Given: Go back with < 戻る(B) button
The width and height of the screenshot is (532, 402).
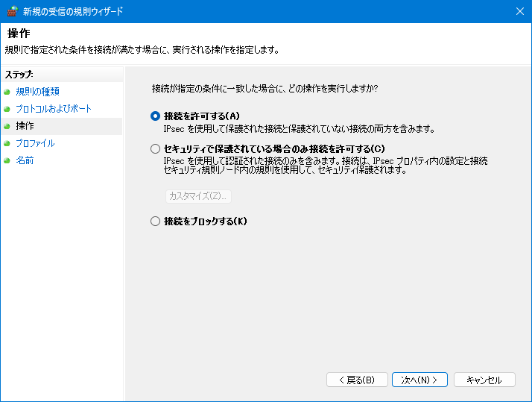Looking at the screenshot, I should point(357,380).
